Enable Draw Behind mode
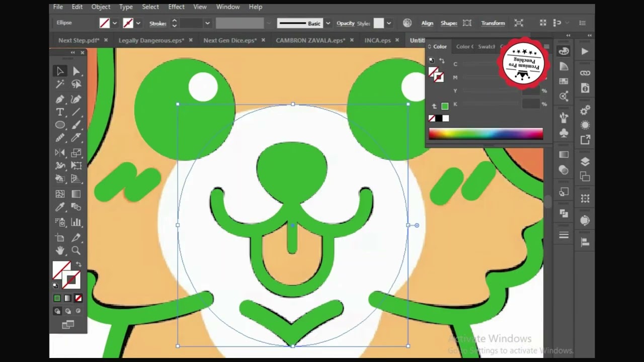Screen dimensions: 644x362 68,311
